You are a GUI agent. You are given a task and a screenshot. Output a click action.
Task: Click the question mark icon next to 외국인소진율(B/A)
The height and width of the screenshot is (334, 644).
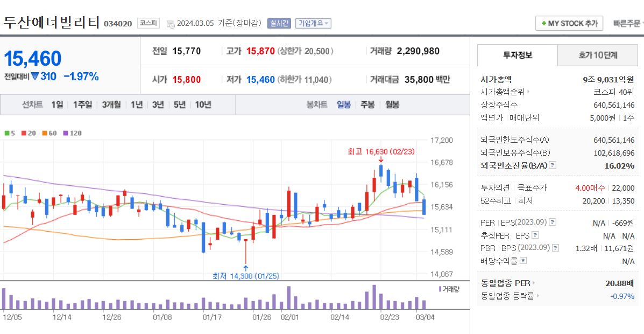[553, 165]
